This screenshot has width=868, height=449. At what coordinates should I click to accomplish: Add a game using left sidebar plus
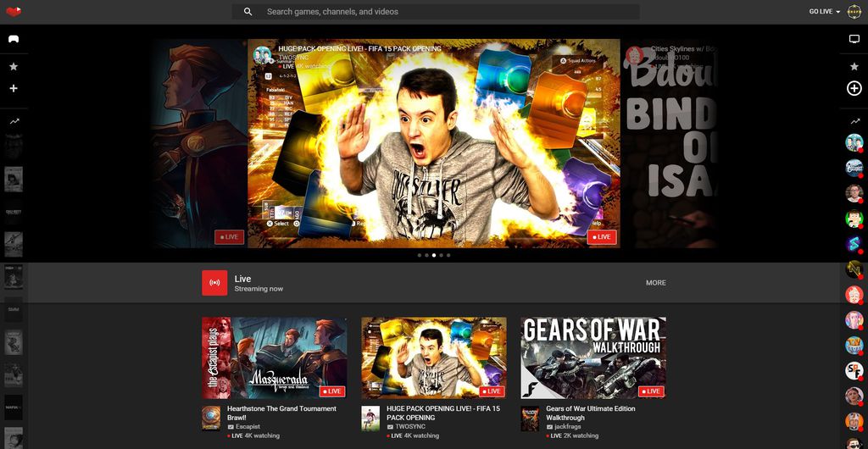tap(14, 88)
